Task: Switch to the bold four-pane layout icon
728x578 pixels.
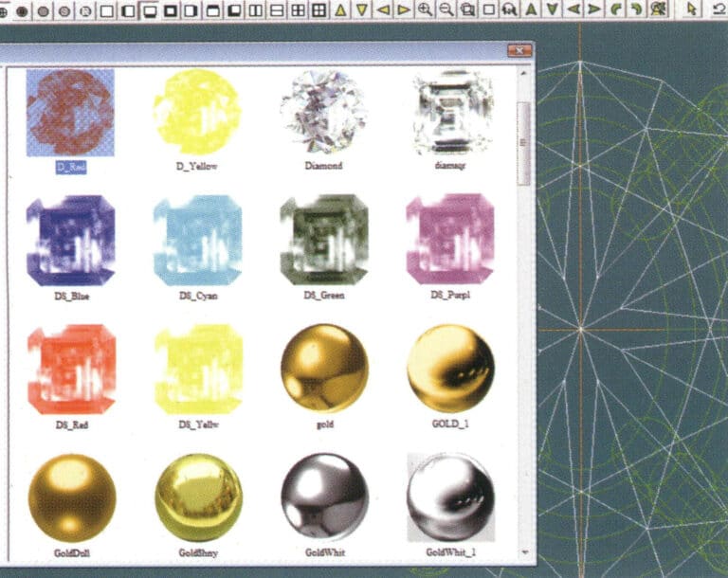Action: click(319, 11)
